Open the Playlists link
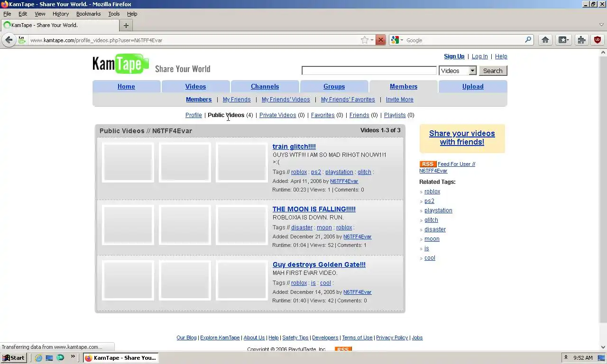607x364 pixels. coord(395,115)
